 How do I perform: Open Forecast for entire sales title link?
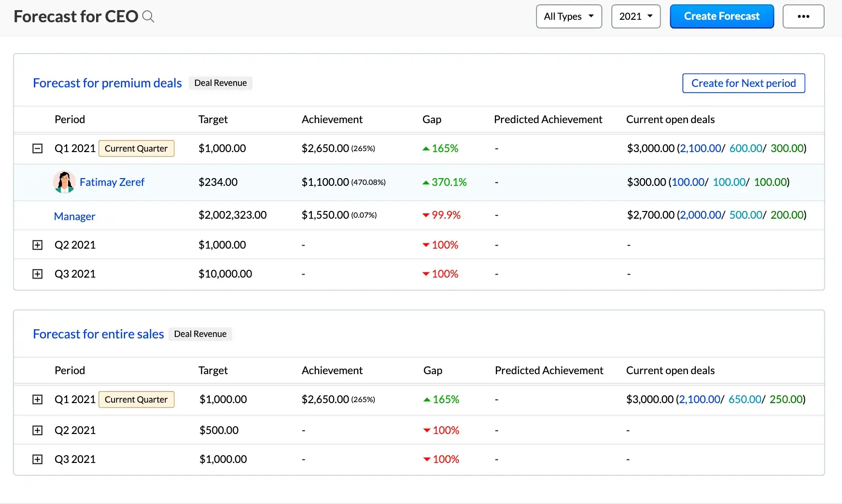click(98, 334)
